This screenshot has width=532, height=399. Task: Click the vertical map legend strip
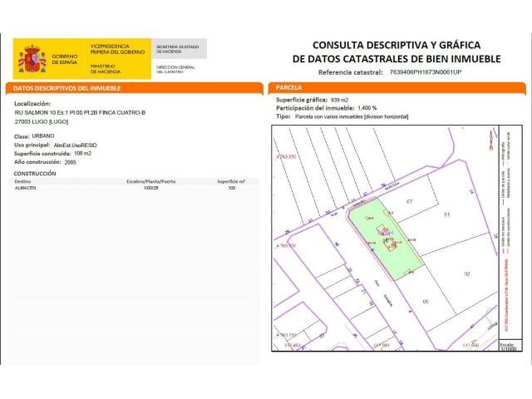510,232
